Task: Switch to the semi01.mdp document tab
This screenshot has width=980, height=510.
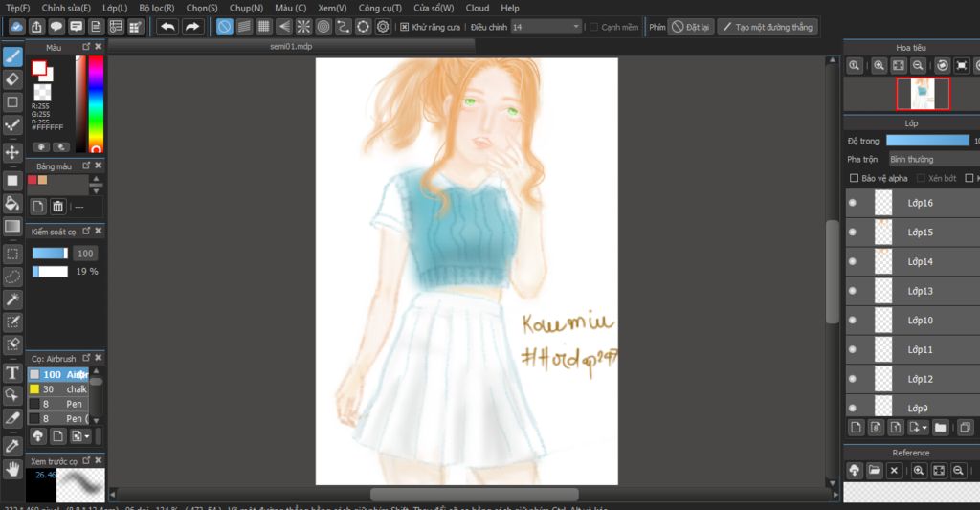Action: pyautogui.click(x=291, y=46)
